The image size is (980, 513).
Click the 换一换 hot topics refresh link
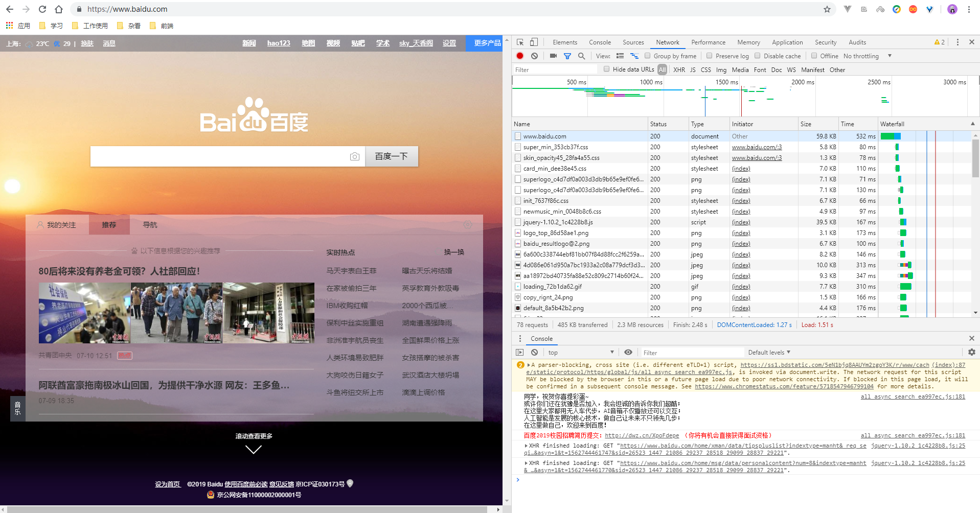click(454, 252)
